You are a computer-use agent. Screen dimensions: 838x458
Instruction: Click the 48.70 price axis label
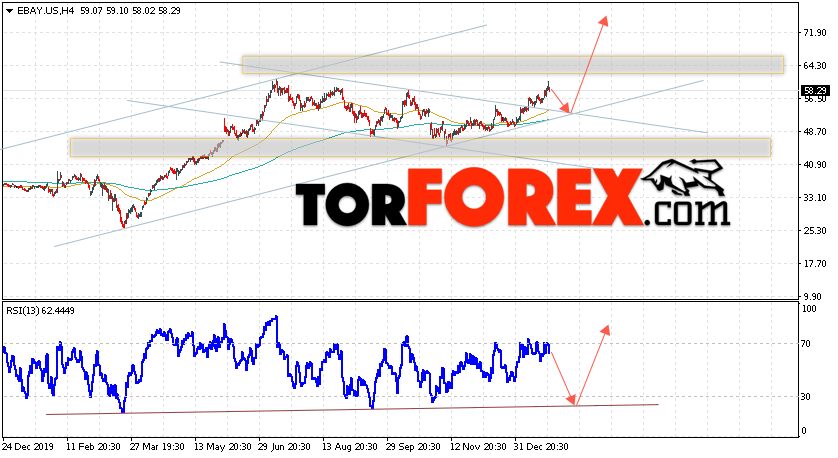[815, 132]
